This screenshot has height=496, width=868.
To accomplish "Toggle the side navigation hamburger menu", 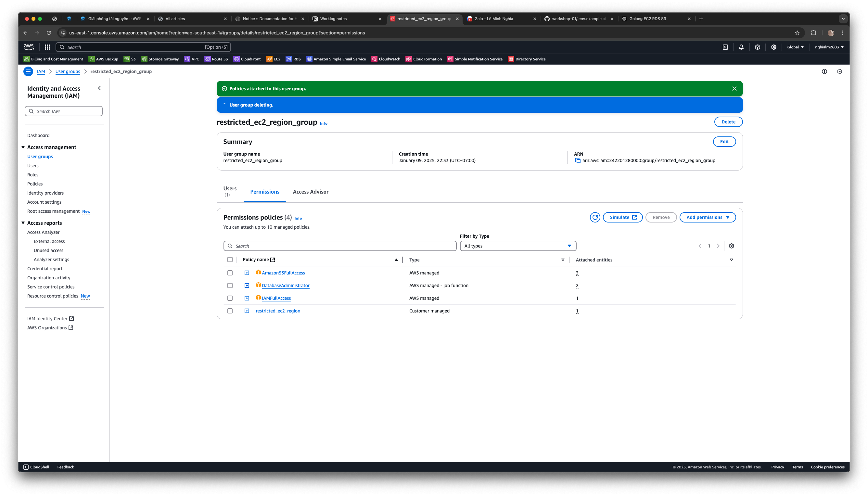I will (28, 71).
